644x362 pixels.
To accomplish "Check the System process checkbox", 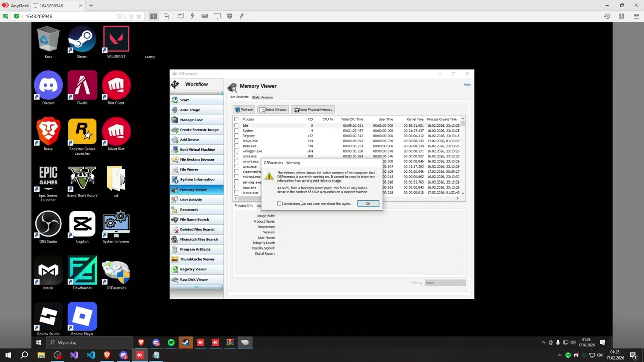I will [236, 131].
